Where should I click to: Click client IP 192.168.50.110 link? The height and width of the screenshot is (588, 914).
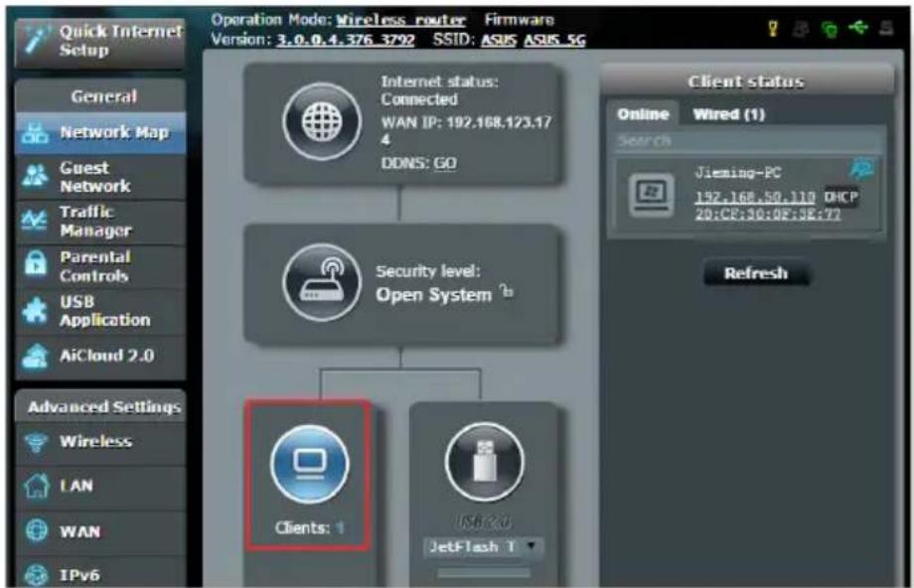click(755, 197)
